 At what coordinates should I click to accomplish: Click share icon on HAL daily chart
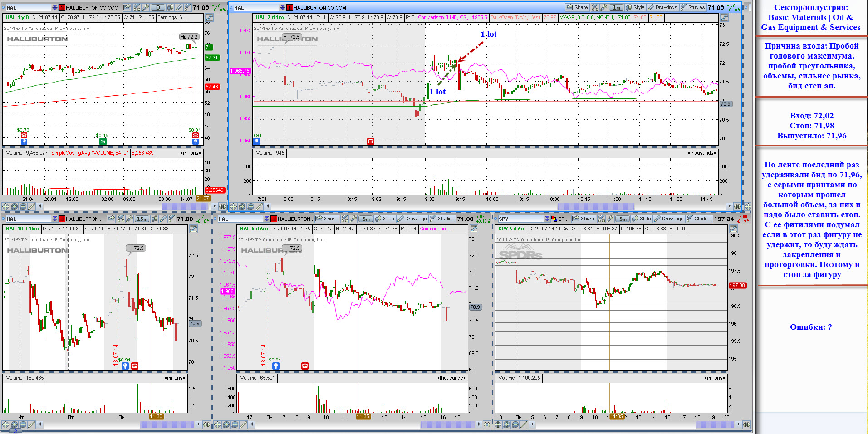tap(127, 7)
